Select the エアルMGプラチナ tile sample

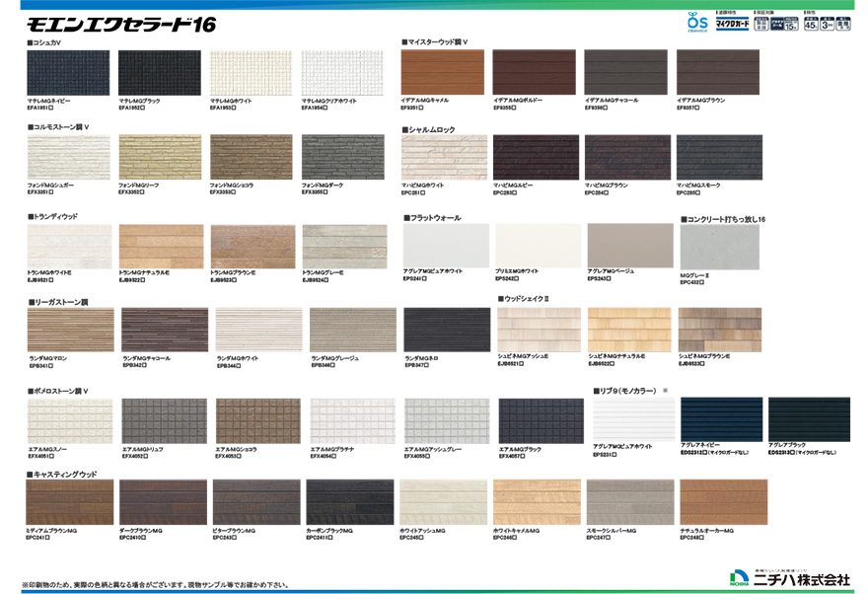(x=353, y=421)
